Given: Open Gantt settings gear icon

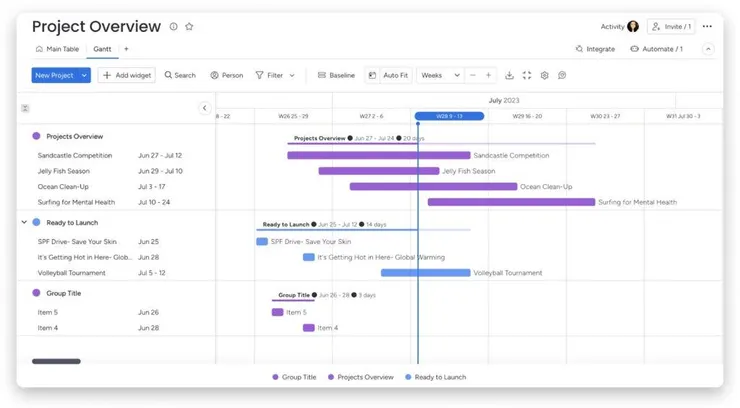Looking at the screenshot, I should pos(544,75).
